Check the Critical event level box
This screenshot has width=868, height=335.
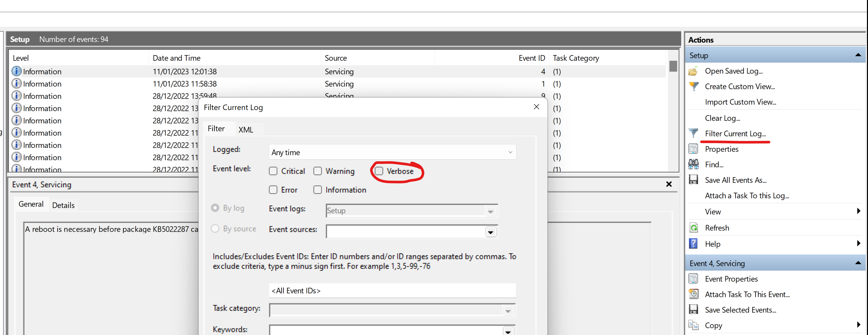click(273, 171)
